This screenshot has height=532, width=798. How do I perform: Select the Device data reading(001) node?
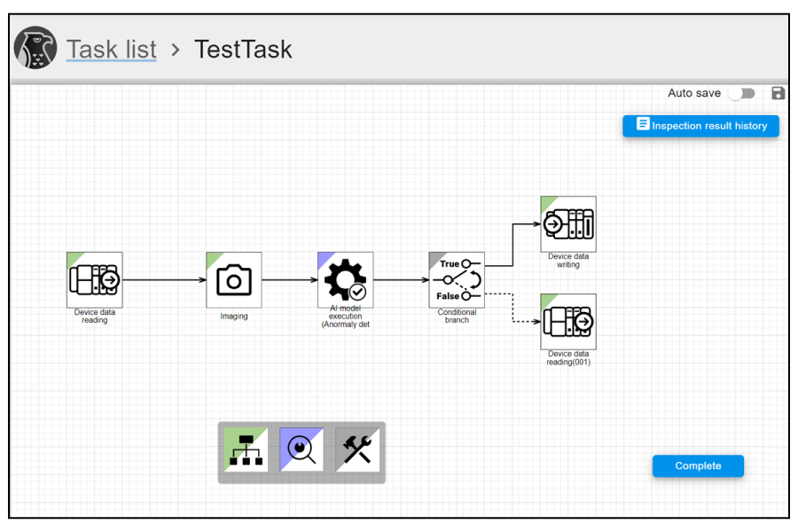coord(568,322)
